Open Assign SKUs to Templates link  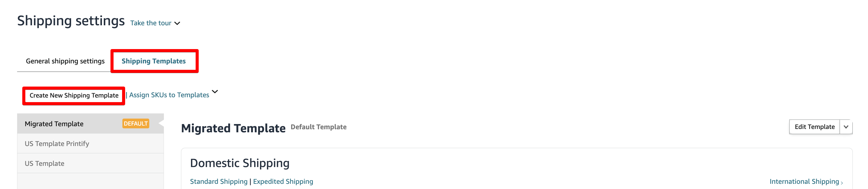click(169, 95)
